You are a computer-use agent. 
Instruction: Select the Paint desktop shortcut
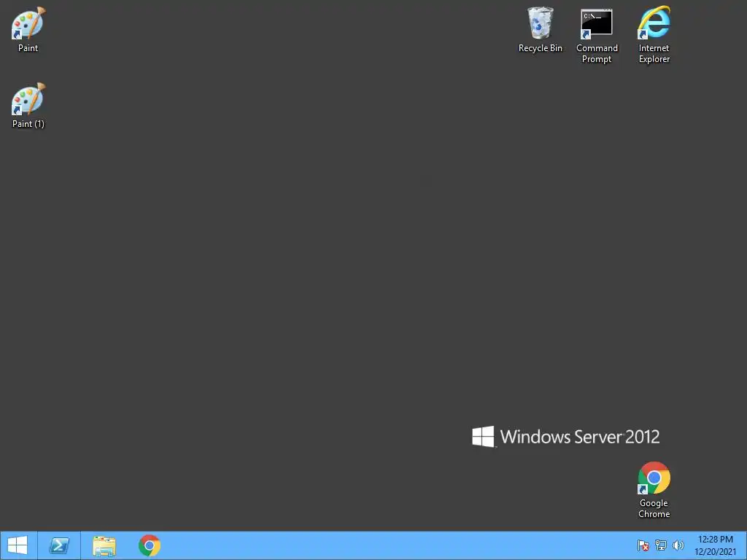(x=28, y=29)
